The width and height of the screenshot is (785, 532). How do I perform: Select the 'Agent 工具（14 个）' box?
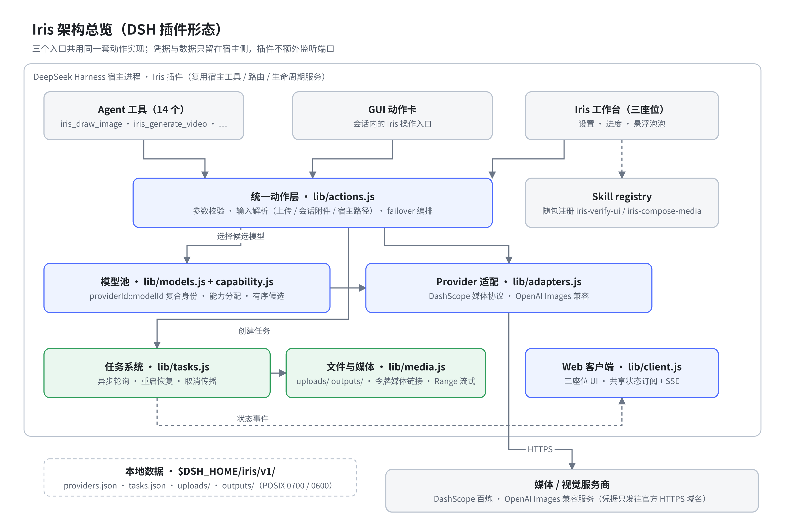click(144, 115)
